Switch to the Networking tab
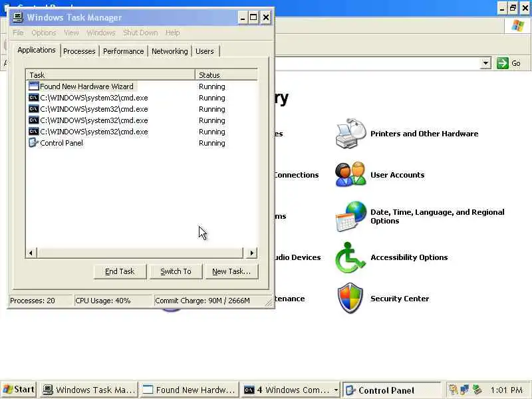This screenshot has height=399, width=532. [x=170, y=51]
